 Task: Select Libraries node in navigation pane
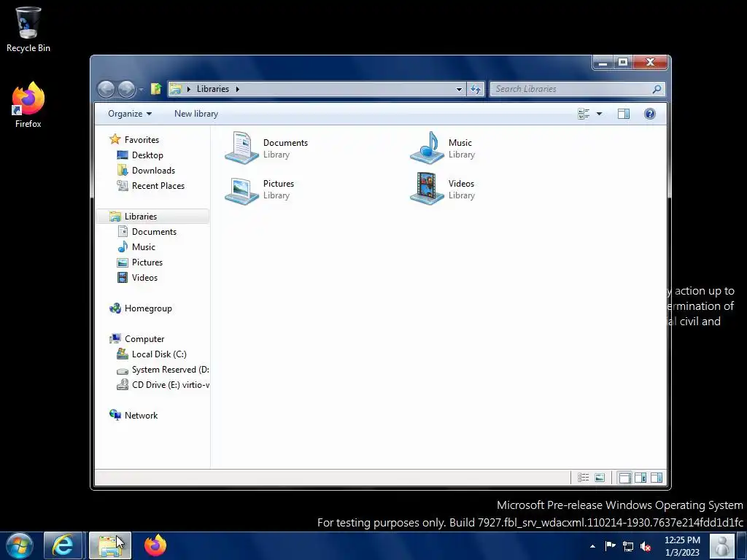coord(141,216)
